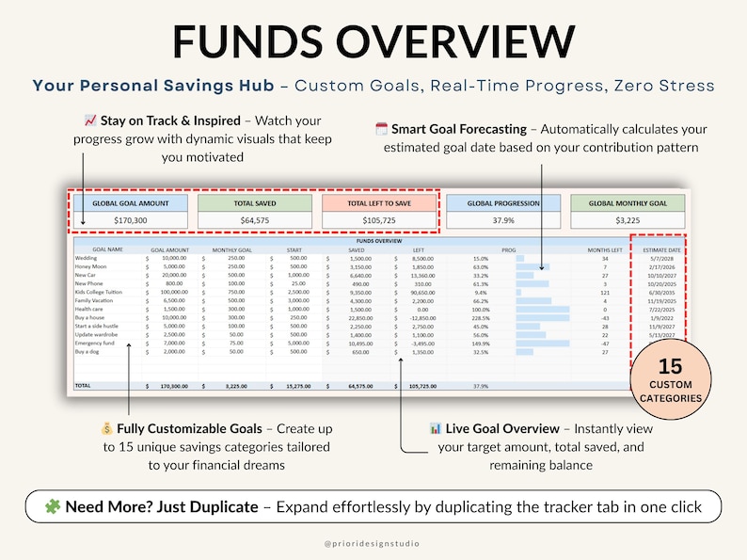Screen dimensions: 747x560
Task: Click the 228.5% progress value
Action: pyautogui.click(x=481, y=318)
